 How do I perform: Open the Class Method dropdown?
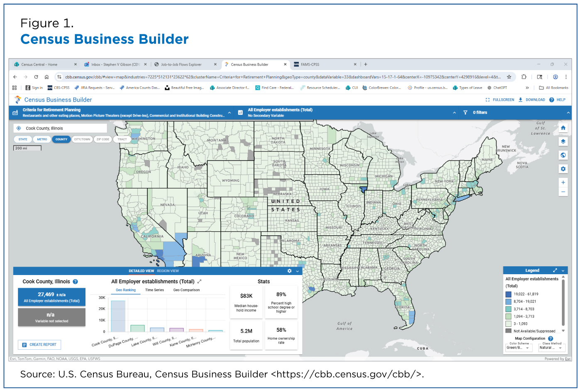(551, 348)
